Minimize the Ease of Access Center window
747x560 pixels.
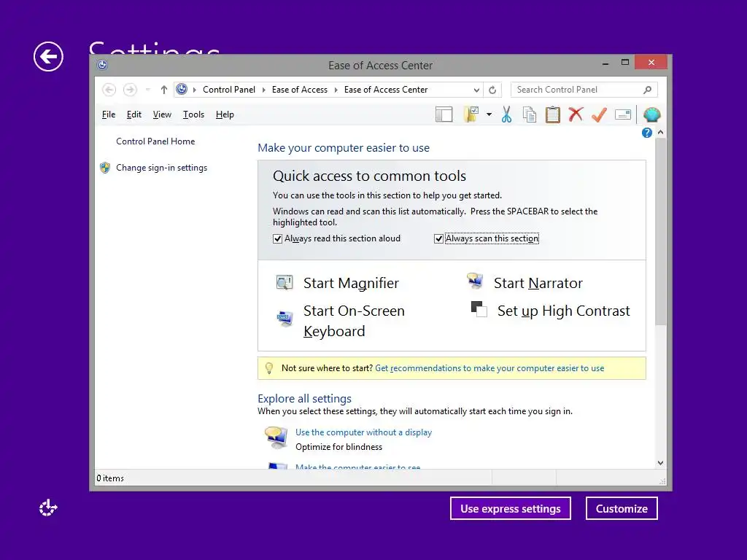tap(605, 63)
